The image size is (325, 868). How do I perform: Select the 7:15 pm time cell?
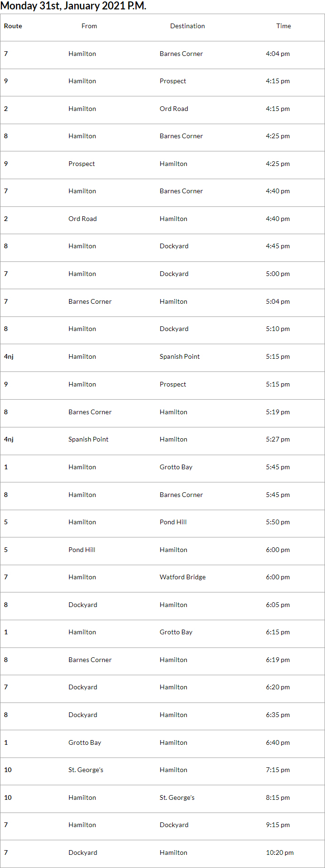tap(277, 770)
